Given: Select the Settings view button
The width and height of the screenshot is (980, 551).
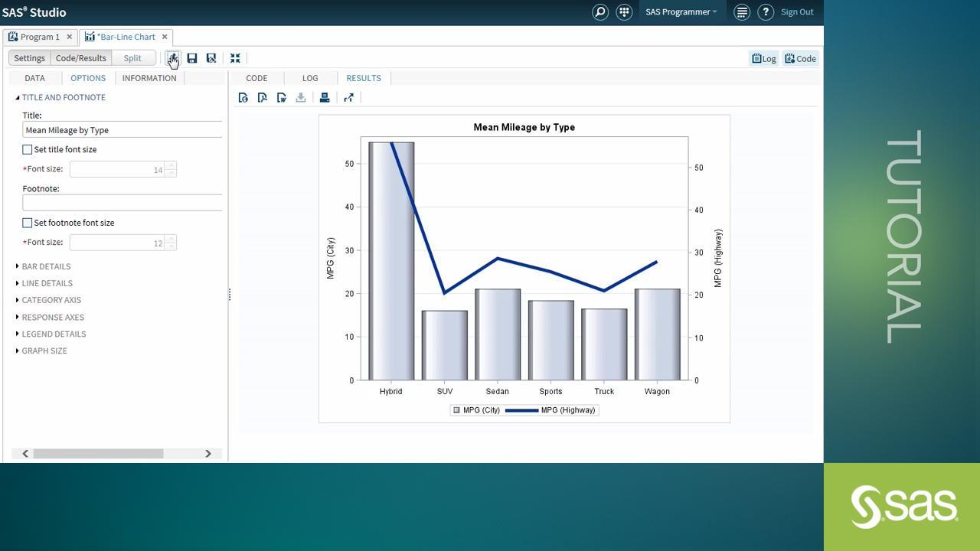Looking at the screenshot, I should [30, 58].
